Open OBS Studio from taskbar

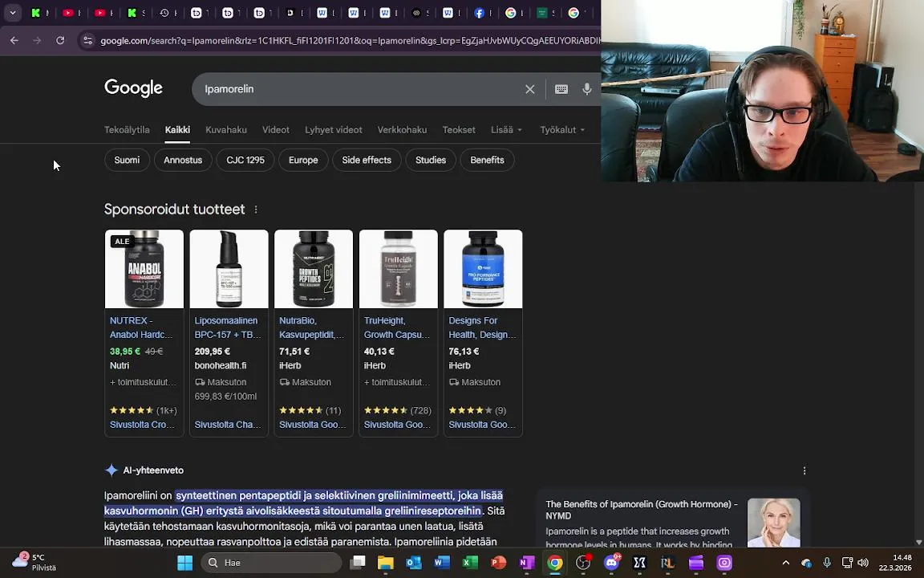[x=583, y=563]
